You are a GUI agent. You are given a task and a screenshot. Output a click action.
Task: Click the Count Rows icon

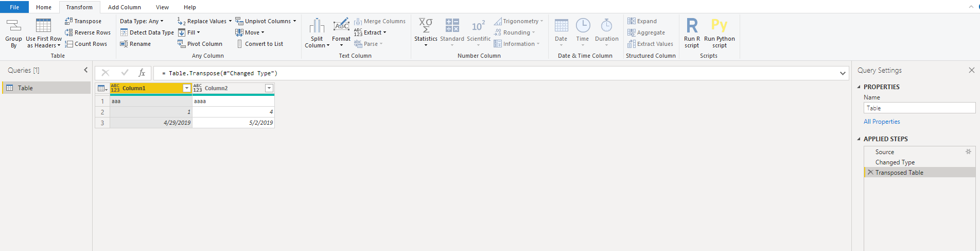(x=68, y=44)
